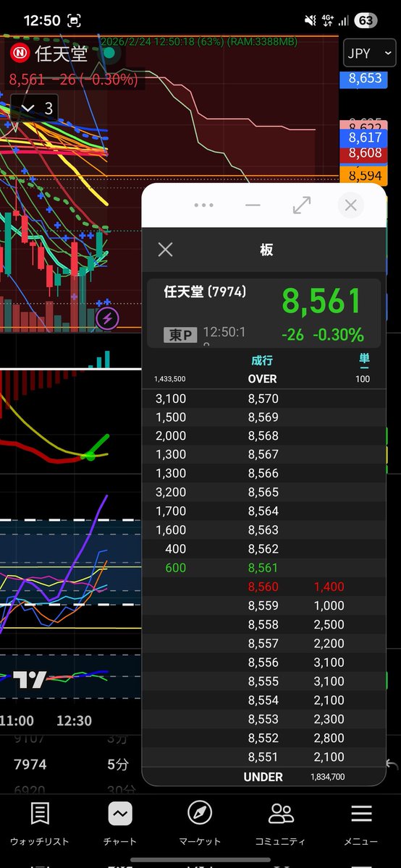Go to the コミュニティ tab
This screenshot has width=401, height=868.
[x=280, y=824]
